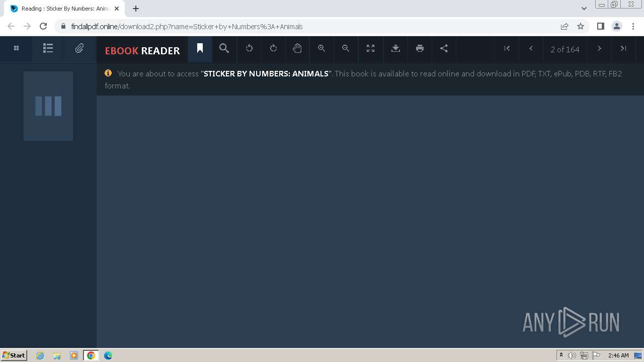This screenshot has width=644, height=362.
Task: Open the search magnifier tool
Action: coord(224,48)
